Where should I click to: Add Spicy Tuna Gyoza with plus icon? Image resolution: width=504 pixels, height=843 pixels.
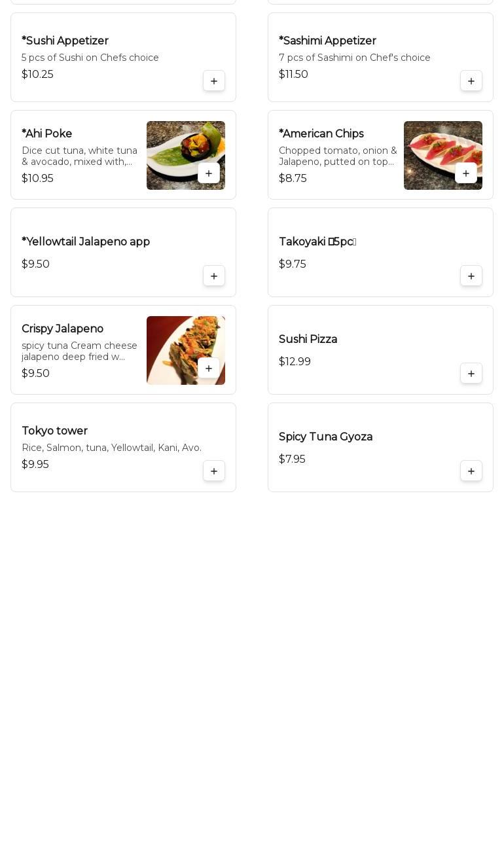[471, 471]
